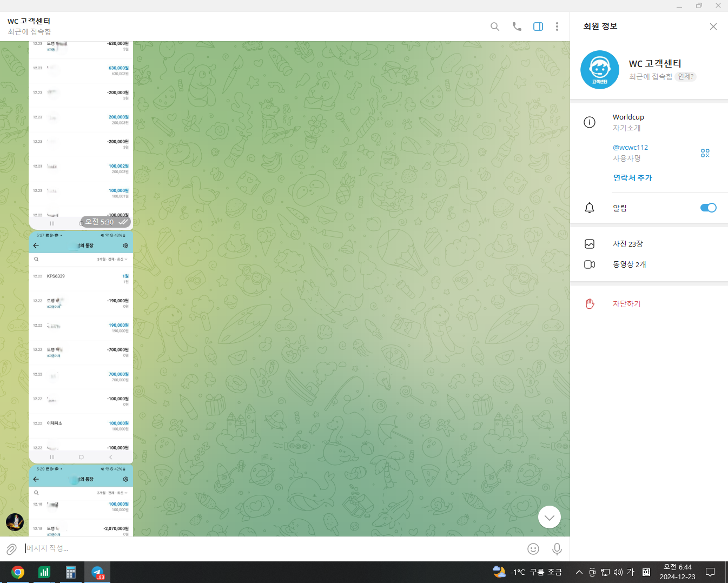
Task: Expand the system tray hidden icons chevron
Action: [x=579, y=572]
